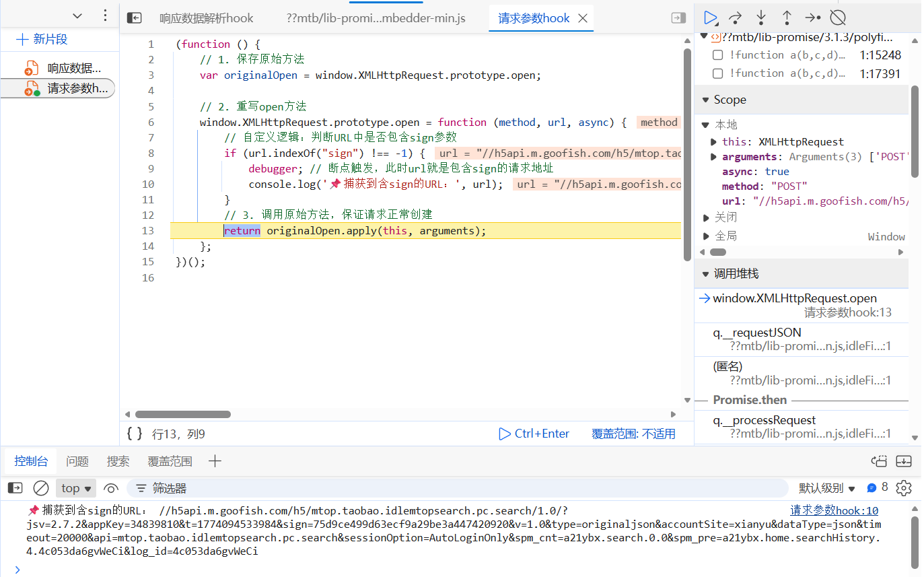Enable the 1:15248 breakpoint checkbox
This screenshot has width=924, height=577.
tap(718, 55)
